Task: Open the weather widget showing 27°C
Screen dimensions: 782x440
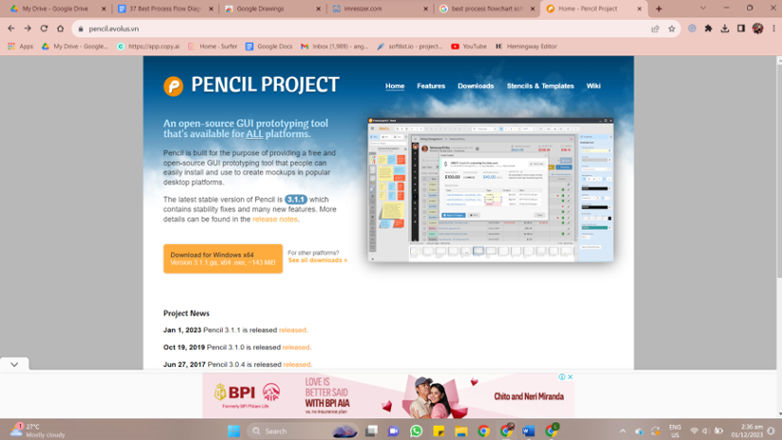Action: coord(39,431)
